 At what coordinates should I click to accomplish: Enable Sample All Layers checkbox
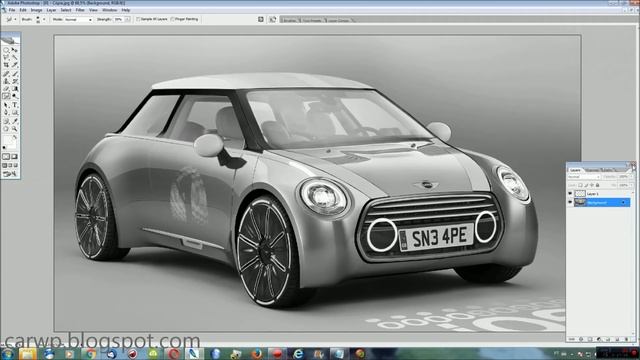point(138,19)
